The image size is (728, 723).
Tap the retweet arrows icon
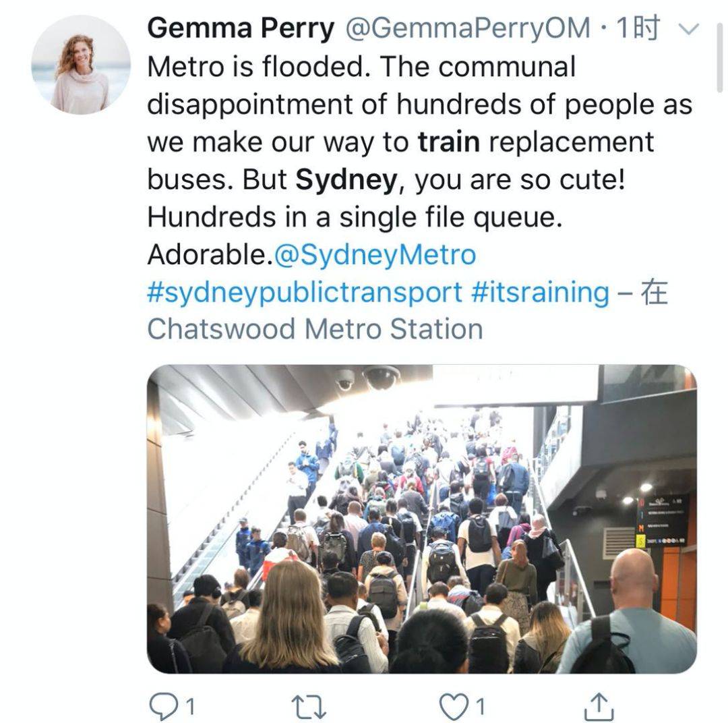pyautogui.click(x=308, y=707)
